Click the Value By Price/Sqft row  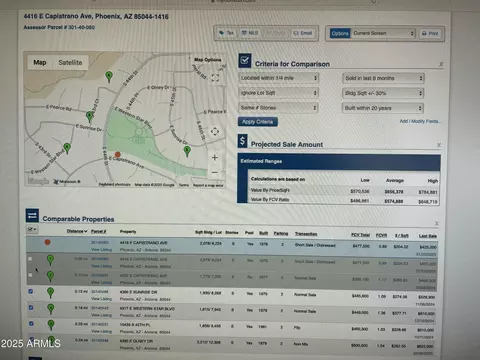[x=344, y=191]
